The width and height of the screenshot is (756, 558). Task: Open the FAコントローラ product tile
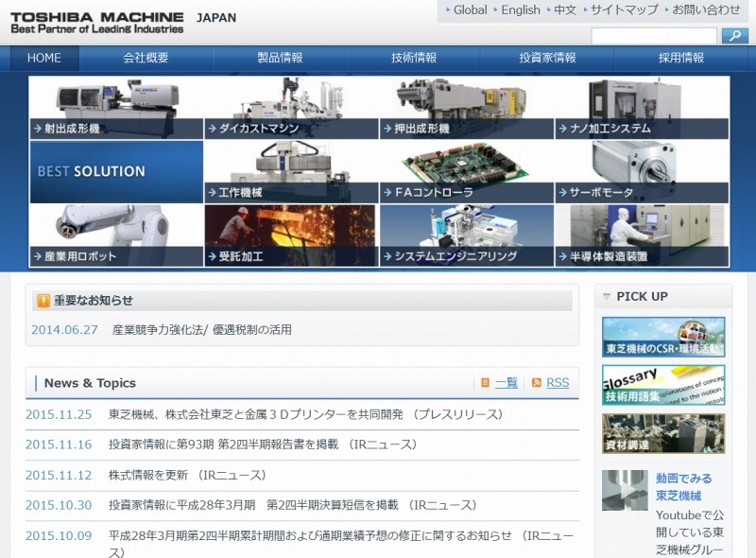(x=467, y=172)
